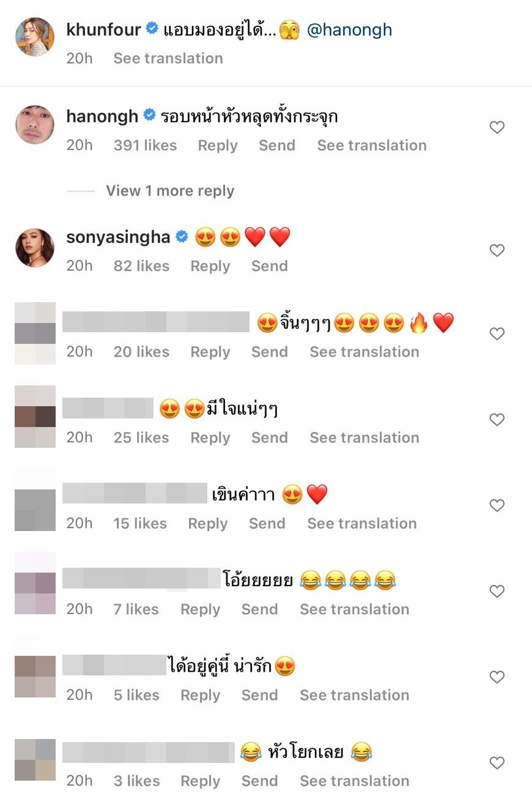See translation of khunfour's caption
532x810 pixels.
[168, 58]
